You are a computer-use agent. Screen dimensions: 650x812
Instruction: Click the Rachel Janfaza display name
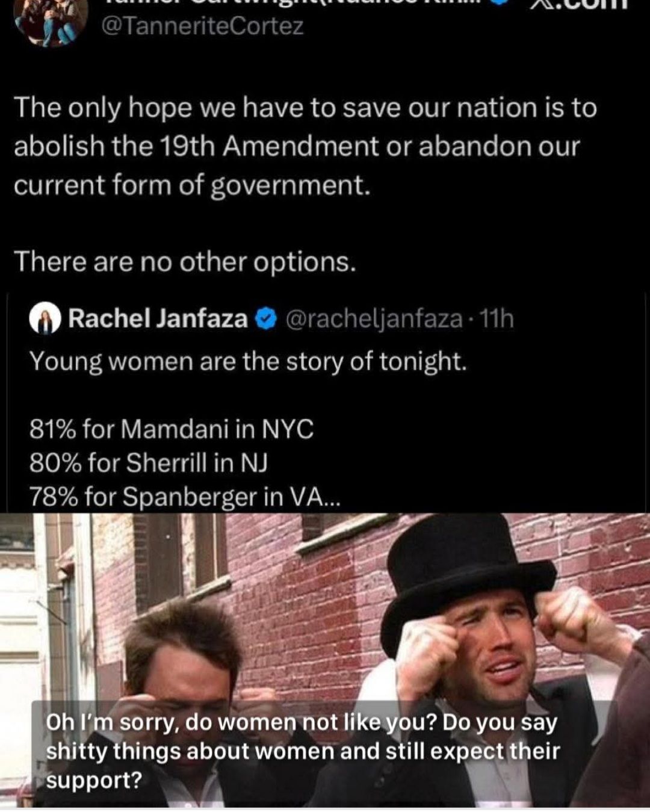click(158, 318)
